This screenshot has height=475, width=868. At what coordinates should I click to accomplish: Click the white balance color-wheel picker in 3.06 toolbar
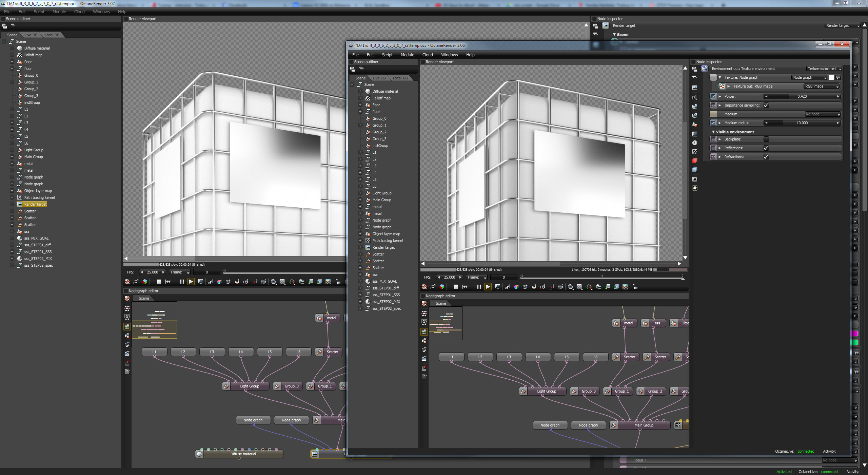click(x=516, y=287)
